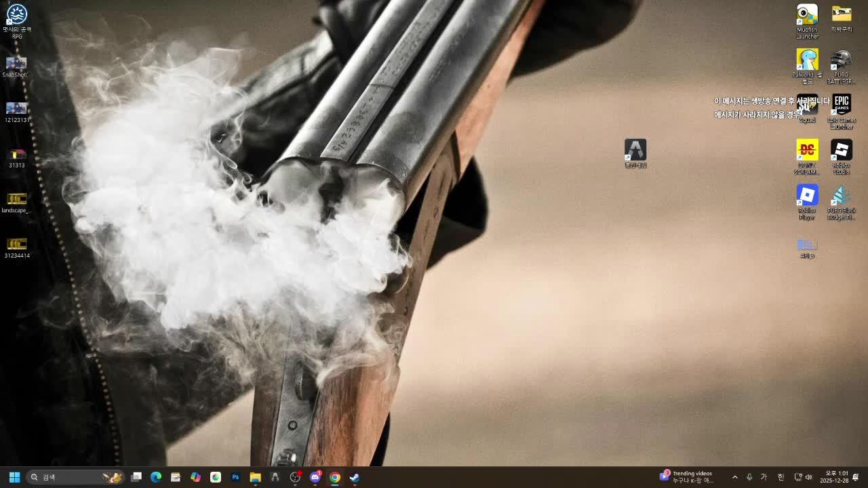Open Steam from the taskbar

354,477
